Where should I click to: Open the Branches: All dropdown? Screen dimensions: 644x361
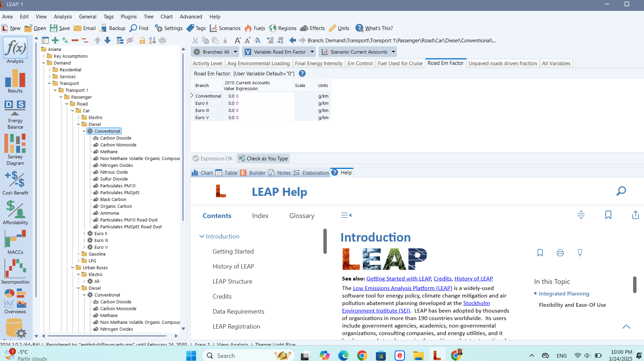click(215, 52)
